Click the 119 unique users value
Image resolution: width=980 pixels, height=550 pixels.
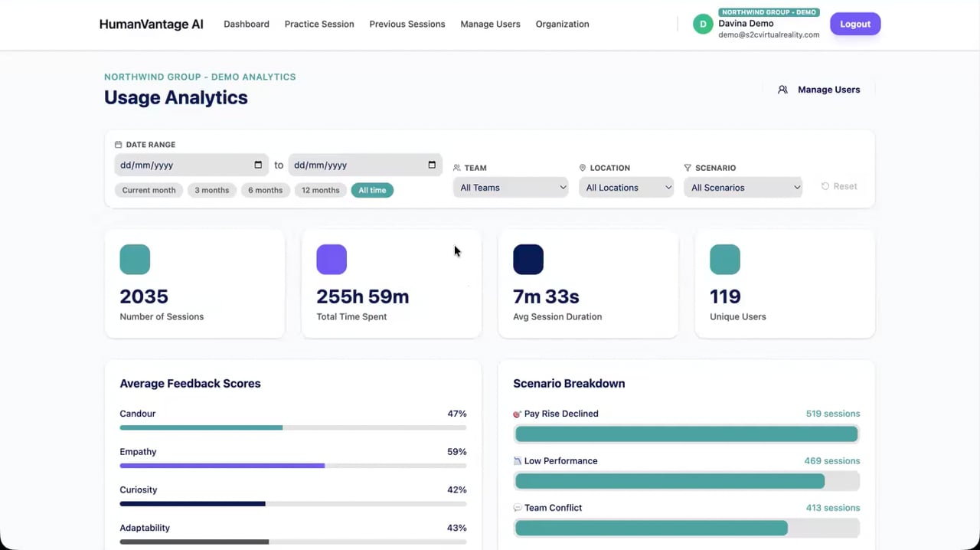click(725, 296)
